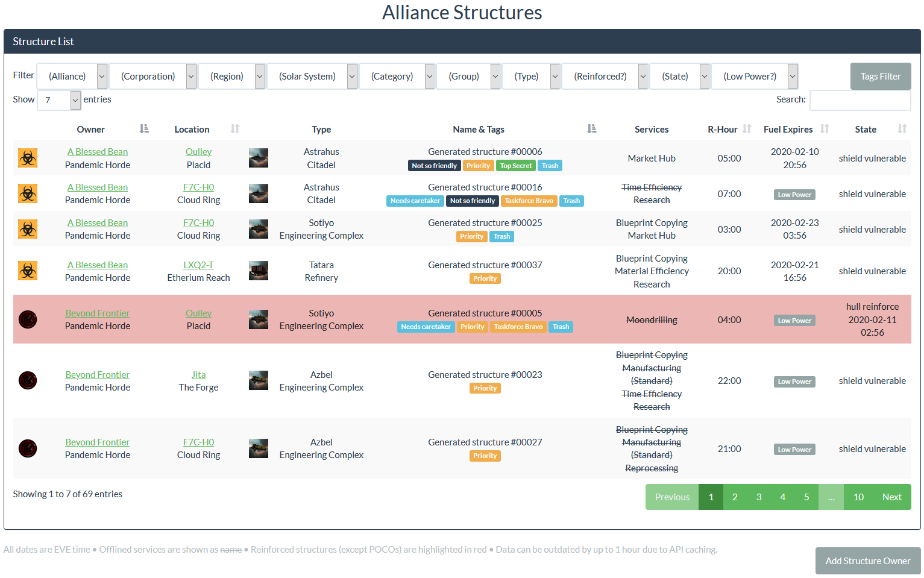Open the (Alliance) filter dropdown
The width and height of the screenshot is (924, 578).
[x=72, y=76]
